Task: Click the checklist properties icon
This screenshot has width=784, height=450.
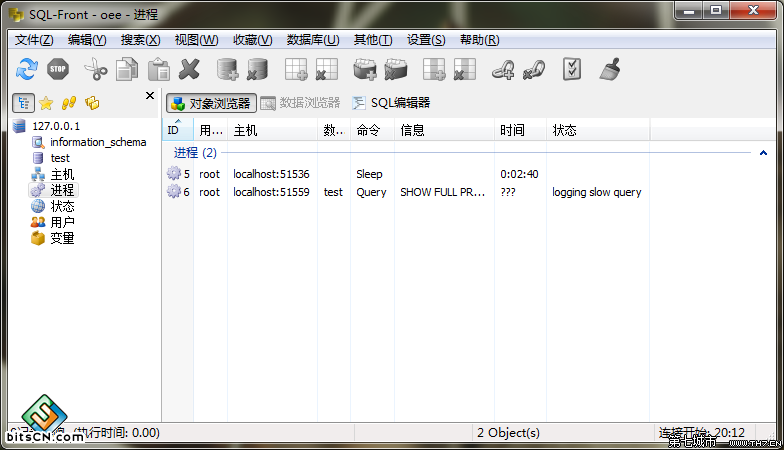Action: pyautogui.click(x=572, y=69)
